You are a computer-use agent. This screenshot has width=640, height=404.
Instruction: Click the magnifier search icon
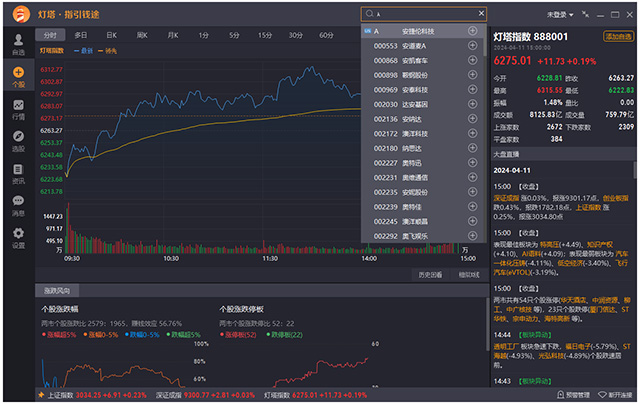tap(369, 14)
